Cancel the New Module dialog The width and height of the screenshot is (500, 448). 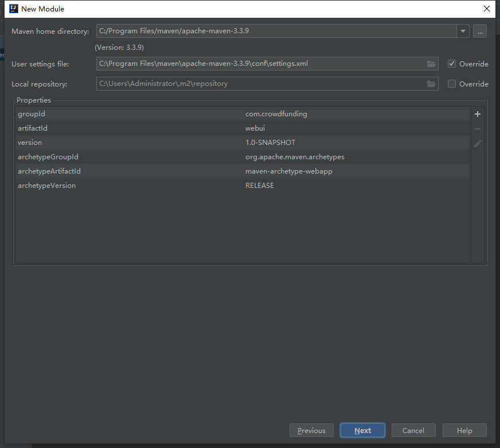point(413,430)
